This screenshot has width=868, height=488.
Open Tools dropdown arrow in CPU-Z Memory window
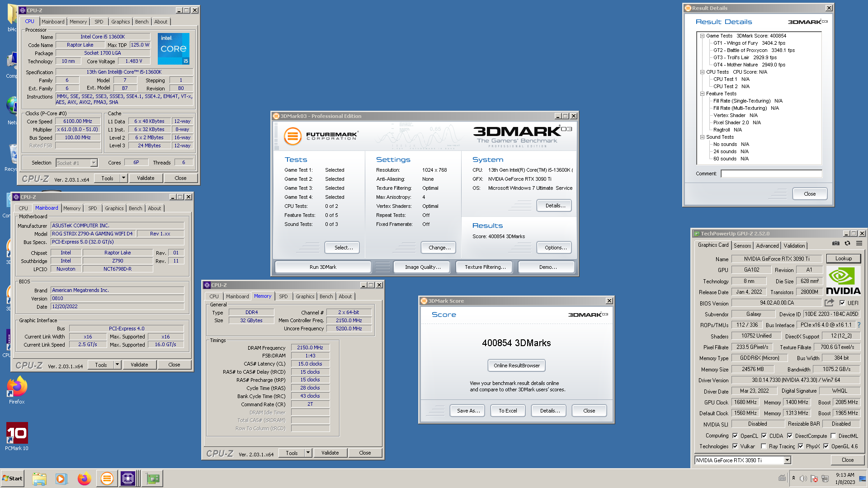pyautogui.click(x=308, y=453)
